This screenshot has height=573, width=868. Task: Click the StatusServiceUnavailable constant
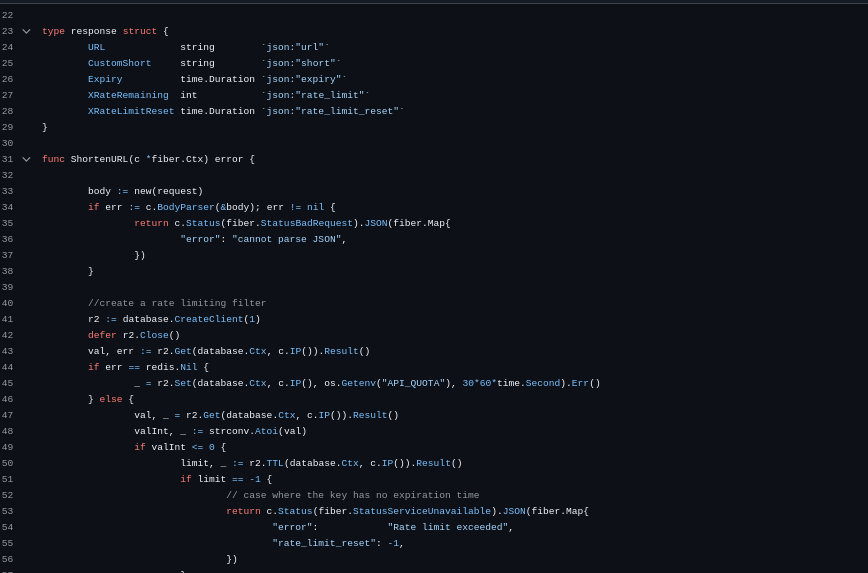(x=421, y=511)
